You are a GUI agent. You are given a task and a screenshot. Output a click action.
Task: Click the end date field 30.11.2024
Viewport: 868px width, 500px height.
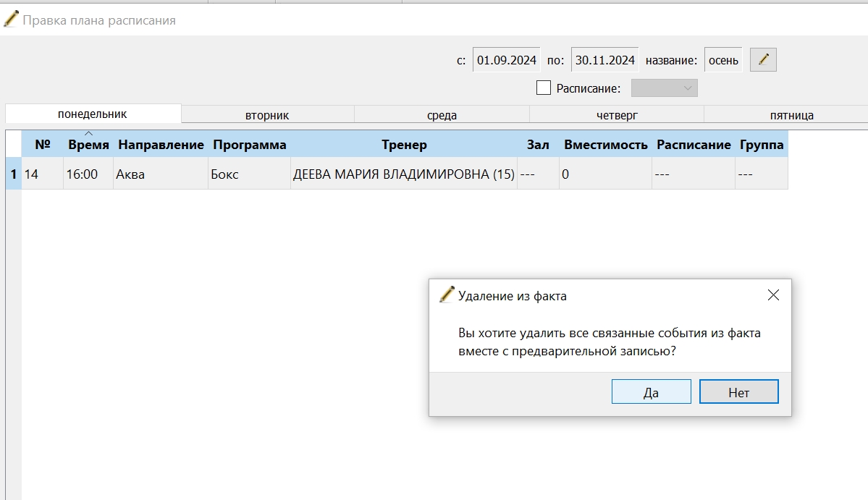(x=604, y=60)
